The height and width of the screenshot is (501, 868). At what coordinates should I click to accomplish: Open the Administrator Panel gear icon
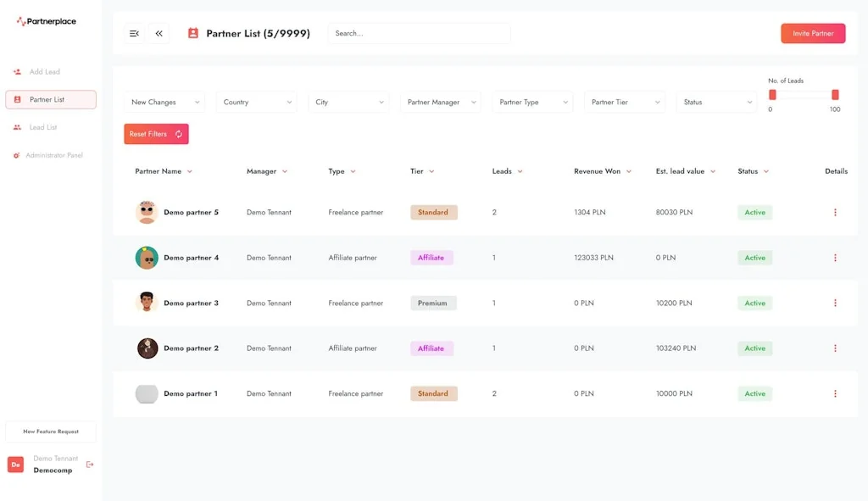click(15, 155)
